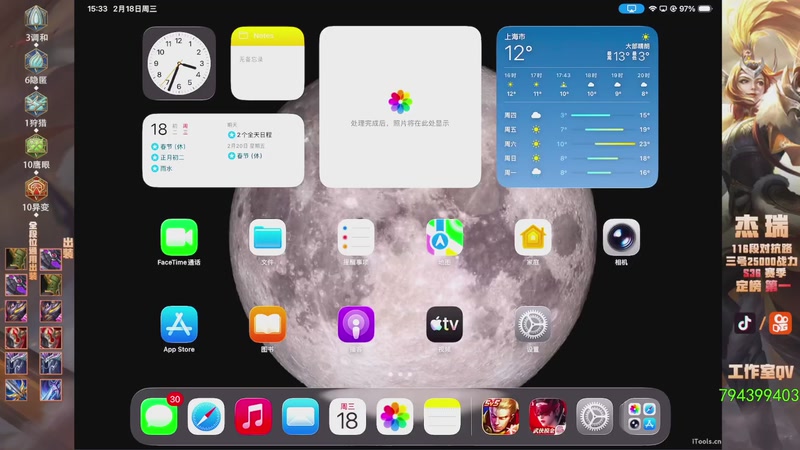800x450 pixels.
Task: Launch the red-haired character game in dock
Action: coord(547,417)
